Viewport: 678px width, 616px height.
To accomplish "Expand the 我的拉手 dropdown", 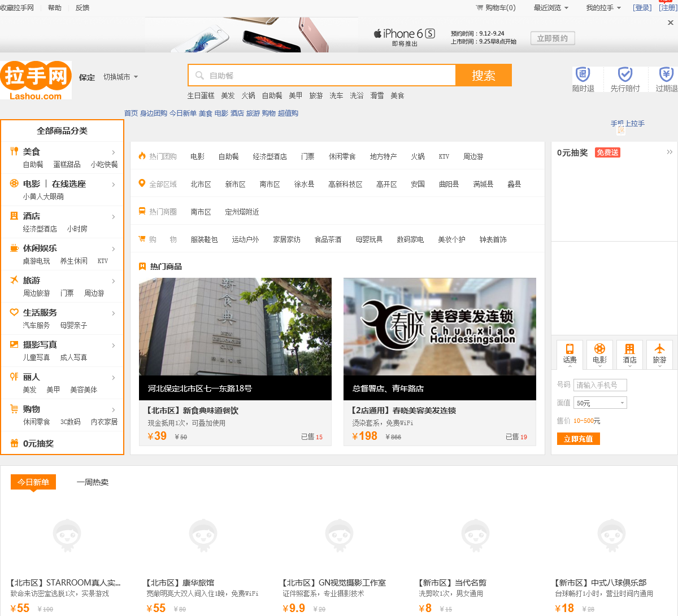I will coord(603,8).
